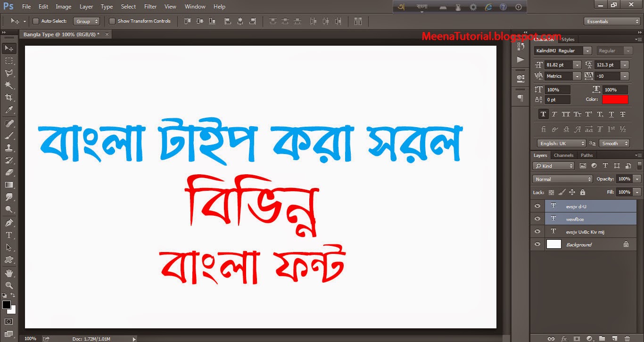The image size is (644, 342).
Task: Open the Filter menu
Action: pos(150,6)
